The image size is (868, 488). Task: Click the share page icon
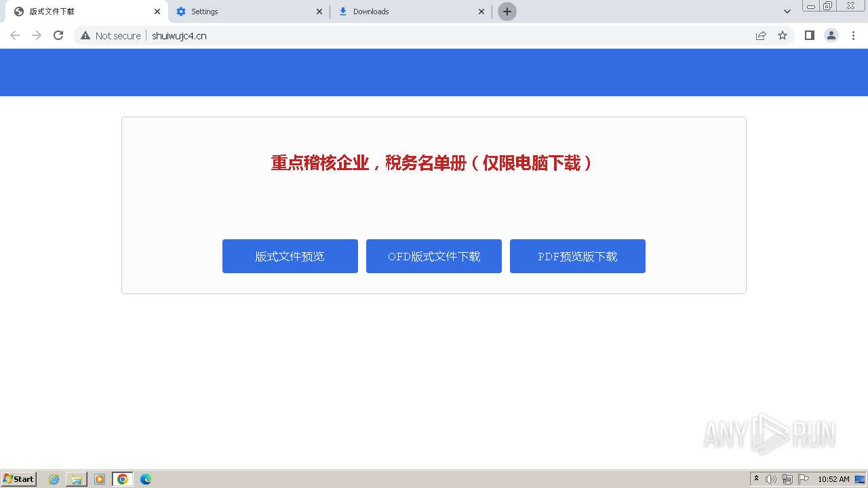[x=761, y=35]
